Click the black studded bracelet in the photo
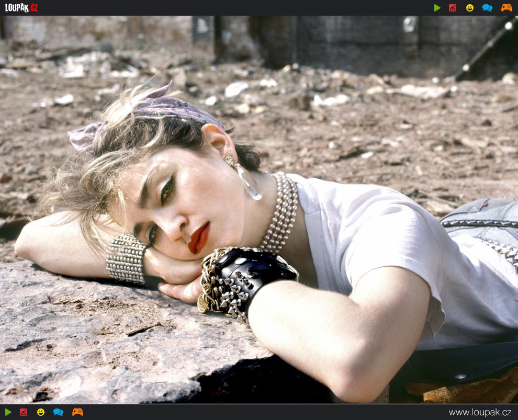 [246, 277]
